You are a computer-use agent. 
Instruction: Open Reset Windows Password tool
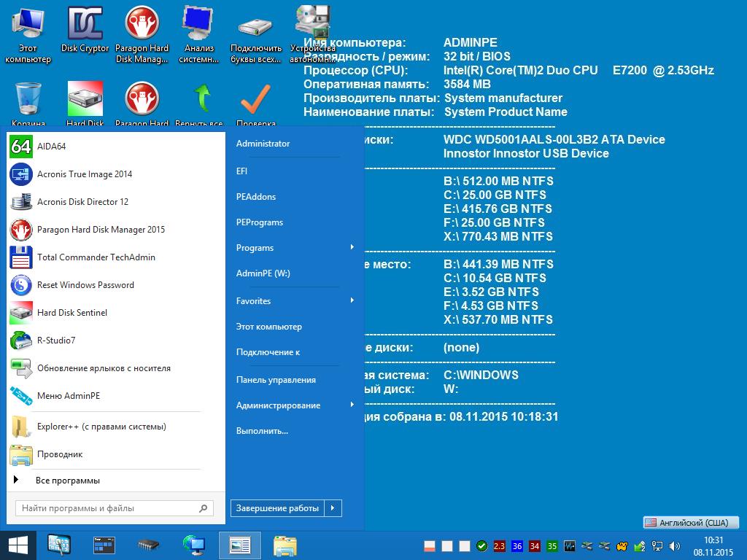click(x=116, y=285)
